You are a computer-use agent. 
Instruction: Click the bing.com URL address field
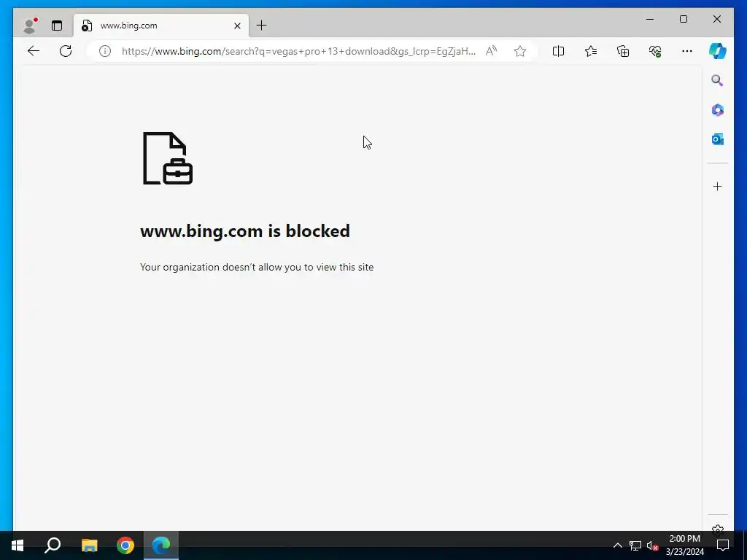pos(298,51)
